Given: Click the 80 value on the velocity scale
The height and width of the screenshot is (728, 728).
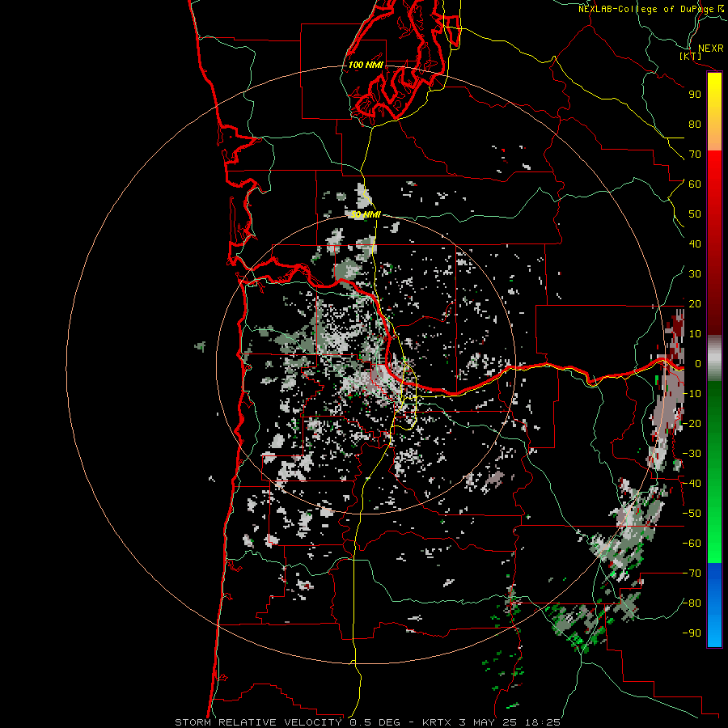Looking at the screenshot, I should click(695, 124).
